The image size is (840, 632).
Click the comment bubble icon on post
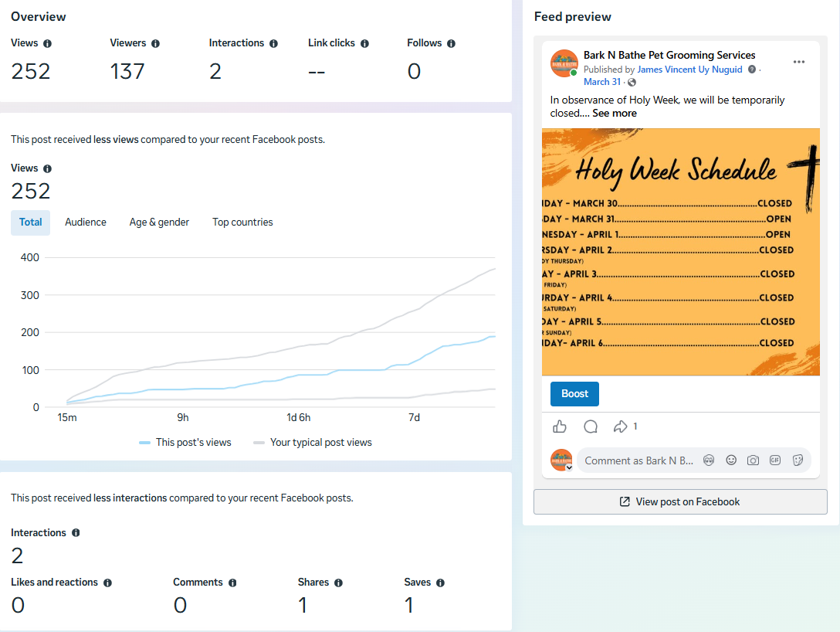(x=591, y=426)
